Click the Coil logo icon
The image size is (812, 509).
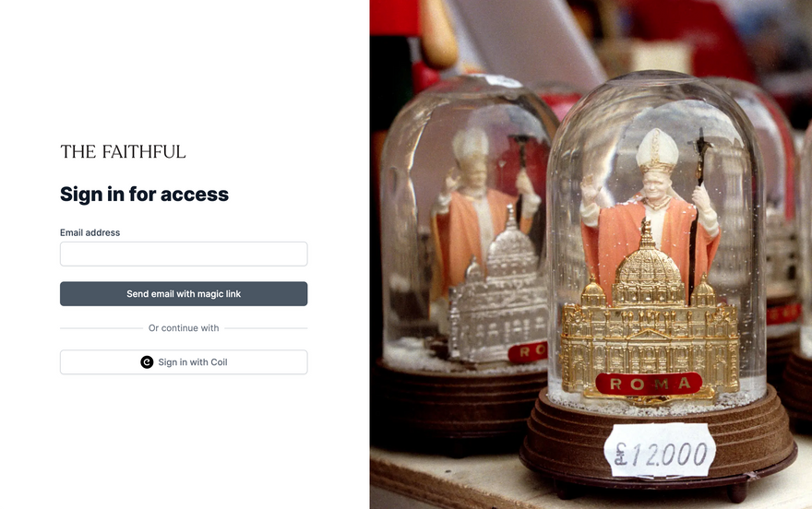[147, 362]
